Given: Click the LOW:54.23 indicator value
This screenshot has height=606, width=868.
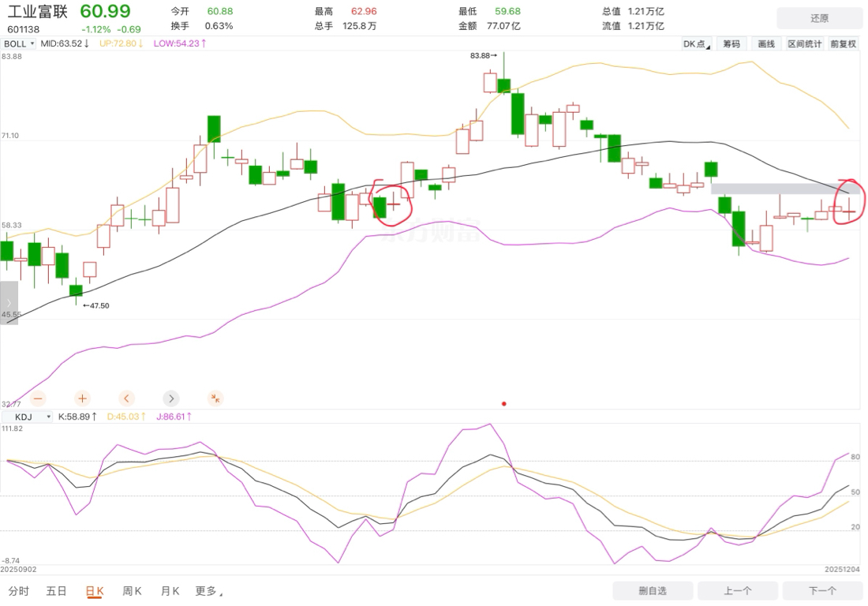Looking at the screenshot, I should pyautogui.click(x=180, y=43).
